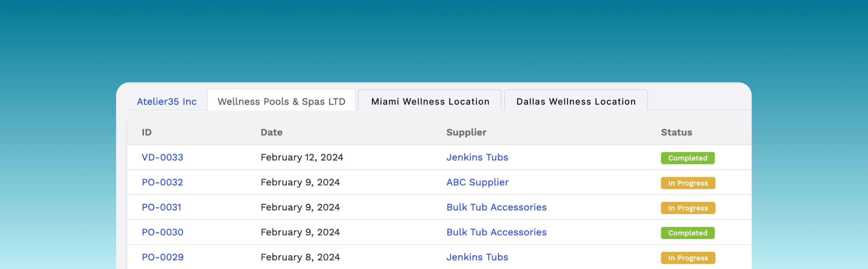Open the Atelier35 Inc tab
Screen dimensions: 868x269
166,101
